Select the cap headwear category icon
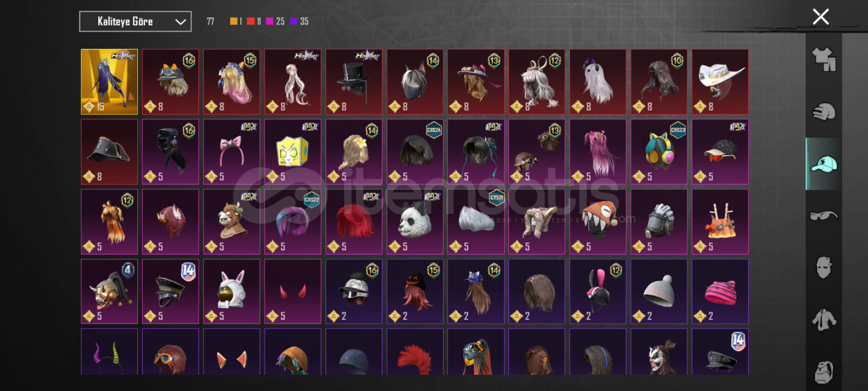 pyautogui.click(x=824, y=163)
